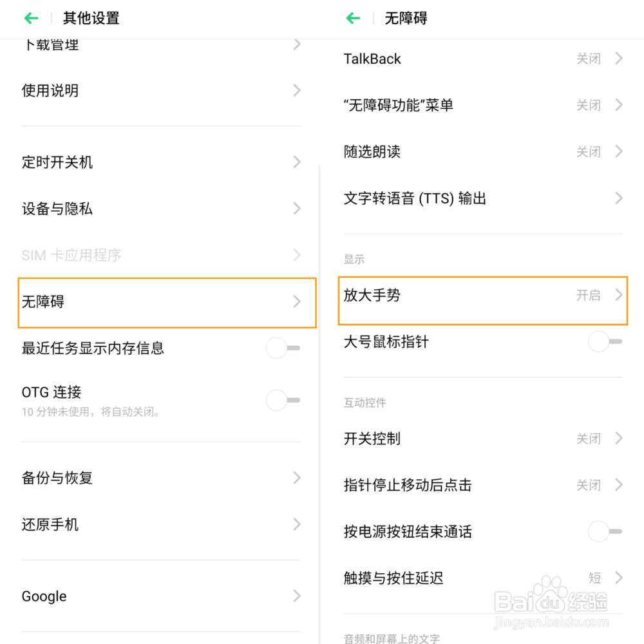Open the 无障碍 menu item

(x=161, y=301)
